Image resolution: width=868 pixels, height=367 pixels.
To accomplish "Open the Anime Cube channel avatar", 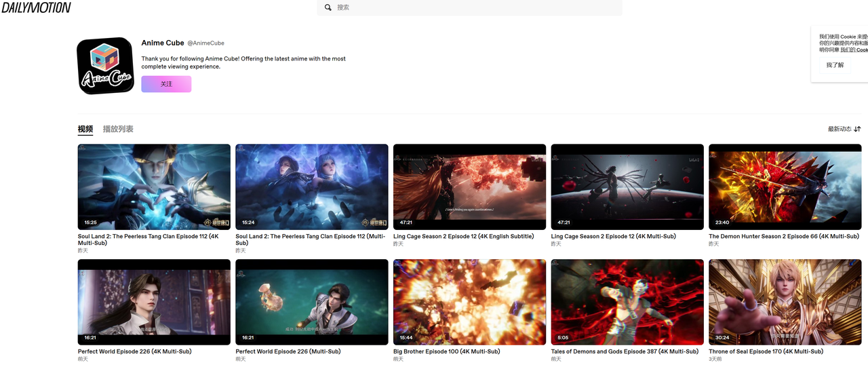I will pos(105,66).
